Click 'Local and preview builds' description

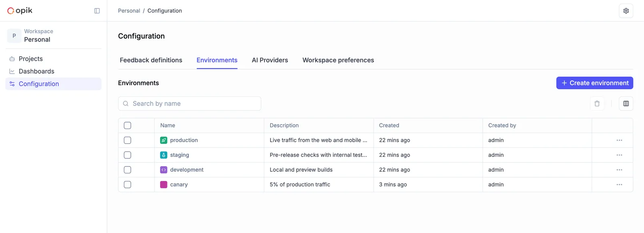point(301,170)
